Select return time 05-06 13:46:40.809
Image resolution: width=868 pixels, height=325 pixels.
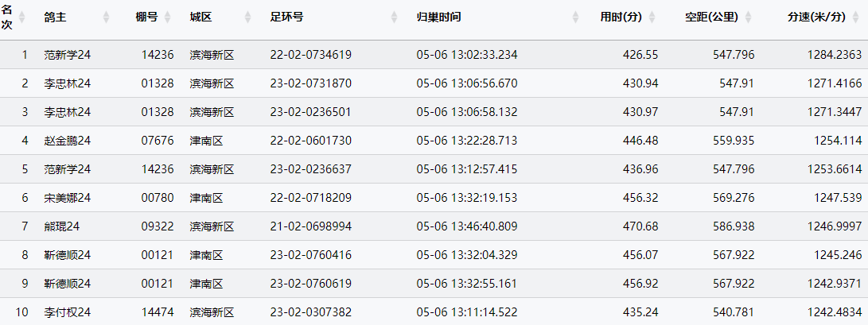tap(467, 226)
